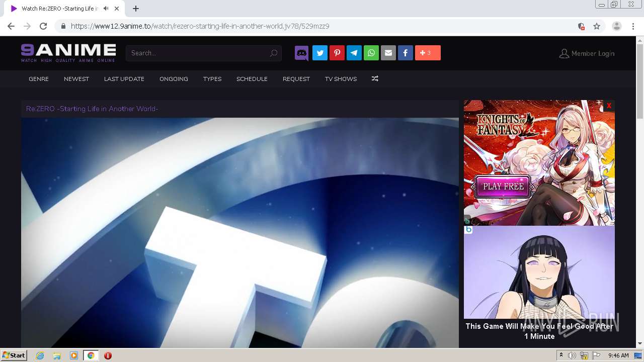Click the video player area
The height and width of the screenshot is (362, 644).
point(240,233)
